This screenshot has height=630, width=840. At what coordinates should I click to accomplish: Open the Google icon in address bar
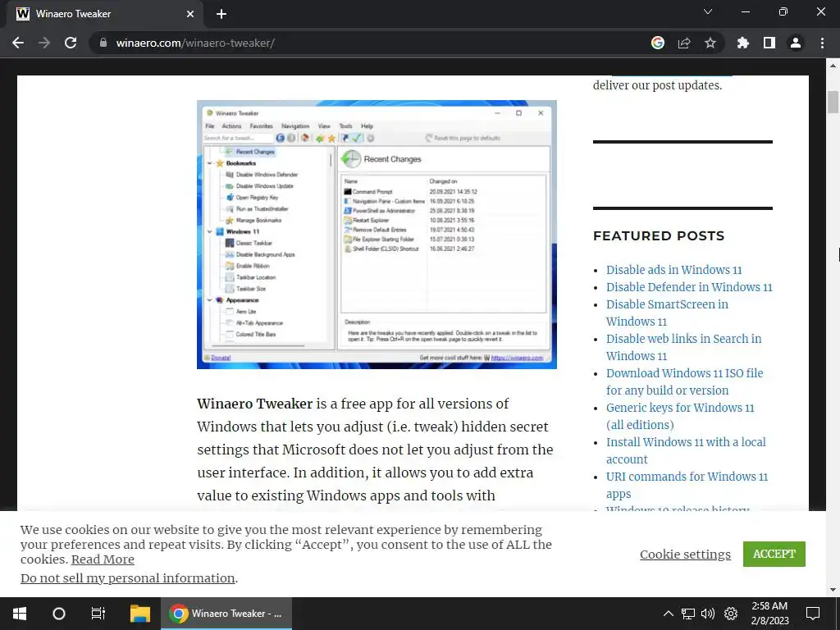coord(658,43)
